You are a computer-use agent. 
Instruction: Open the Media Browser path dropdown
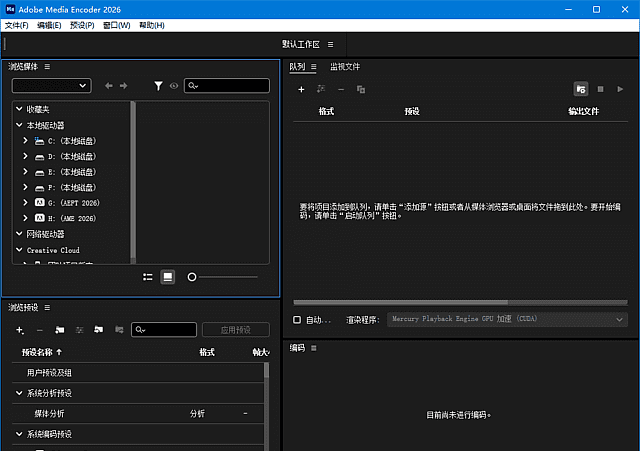51,86
